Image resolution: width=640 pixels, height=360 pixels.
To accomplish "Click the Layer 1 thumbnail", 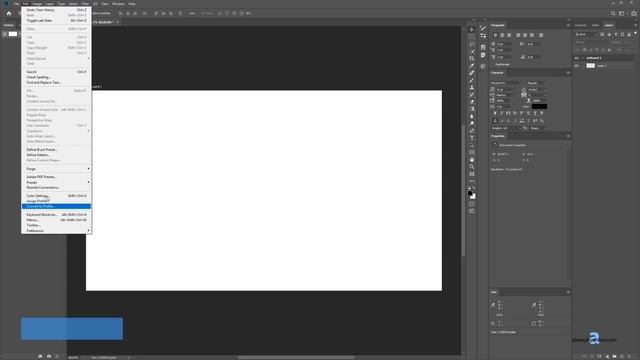I will 590,66.
